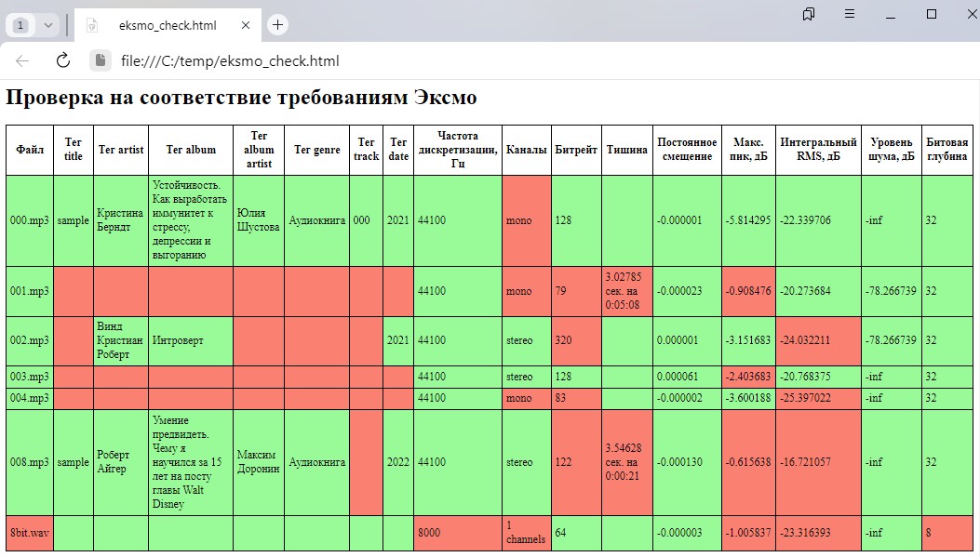Select the 000.mp3 filename cell
Screen dimensions: 980x557
pyautogui.click(x=28, y=220)
